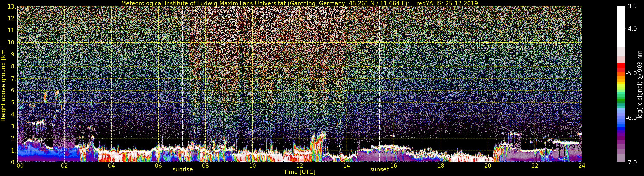The width and height of the screenshot is (644, 176).
Task: Click the 'redYALIS: 25-12-2019' date label
Action: [447, 3]
